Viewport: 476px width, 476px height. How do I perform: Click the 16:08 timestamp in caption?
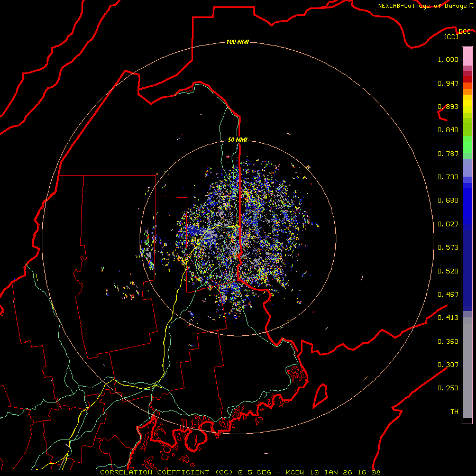[x=370, y=472]
